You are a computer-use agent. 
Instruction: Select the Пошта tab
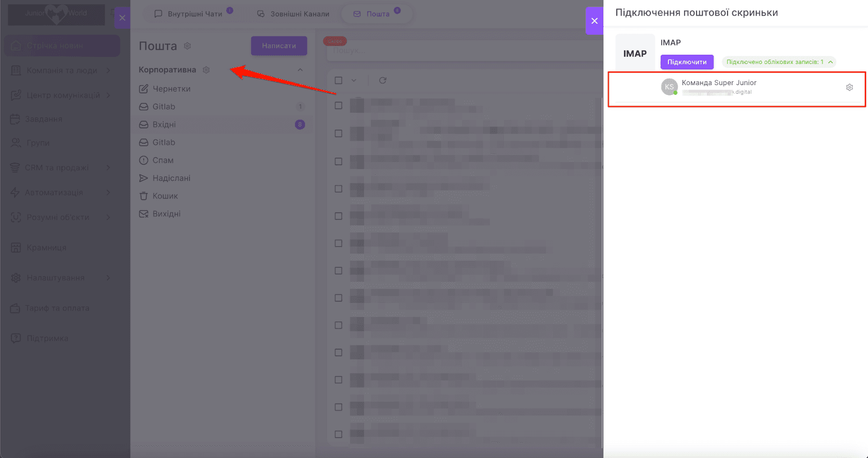(x=377, y=14)
